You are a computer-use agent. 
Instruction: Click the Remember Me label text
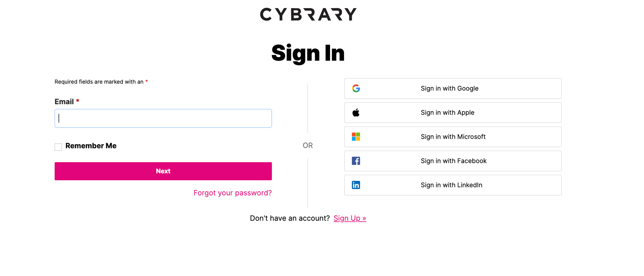click(x=91, y=146)
